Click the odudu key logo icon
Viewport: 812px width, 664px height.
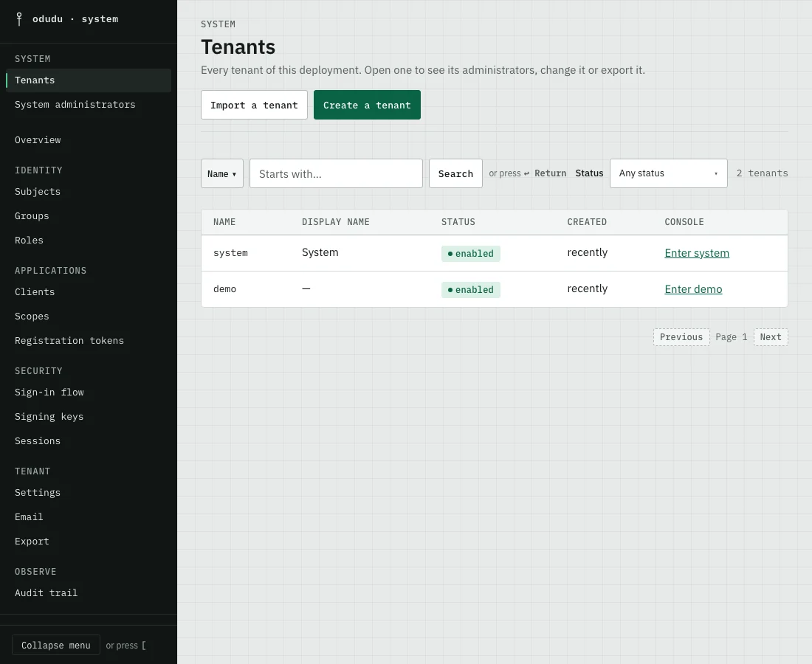tap(19, 19)
